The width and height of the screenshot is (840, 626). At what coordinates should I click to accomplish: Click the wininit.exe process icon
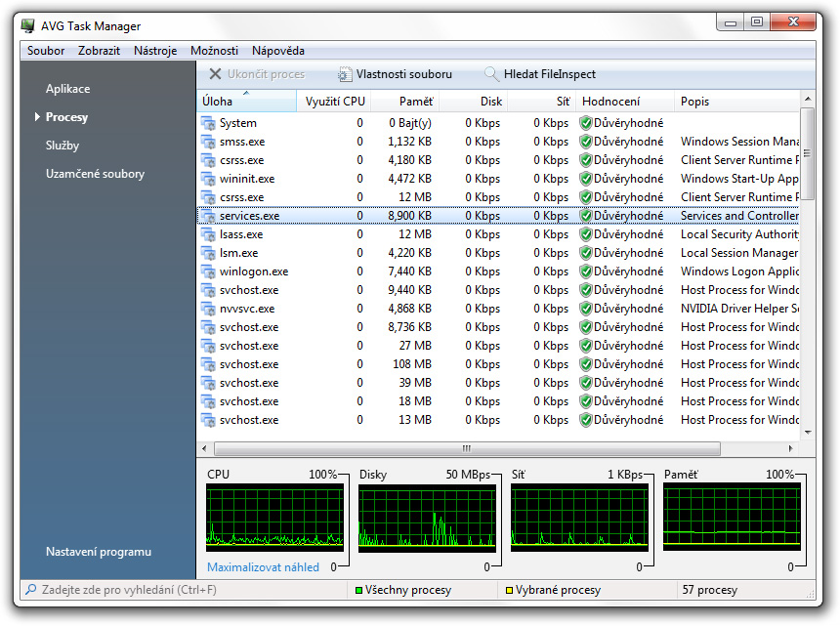[208, 179]
